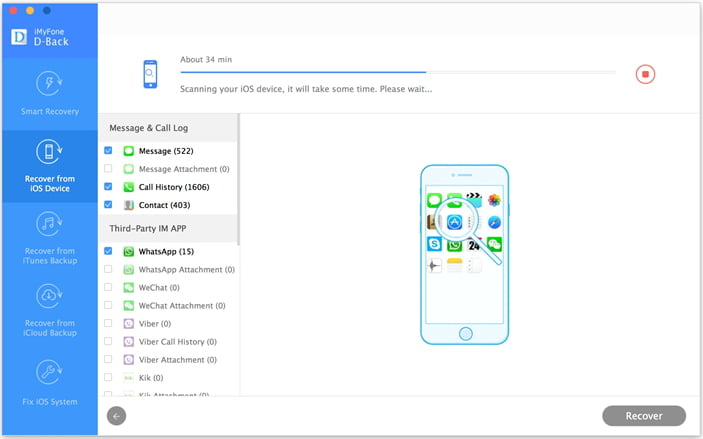Viewport: 703px width, 439px height.
Task: Open Recover from iTunes Backup icon
Action: [49, 224]
